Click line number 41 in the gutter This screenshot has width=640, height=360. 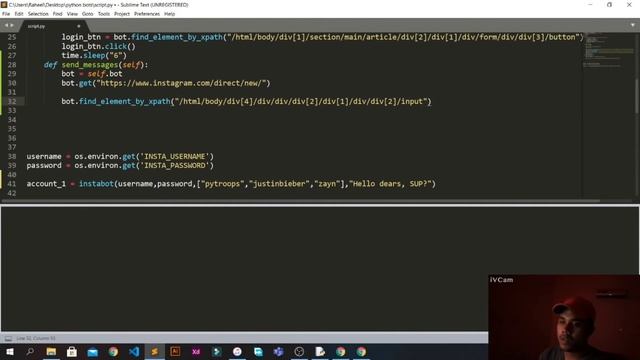[12, 184]
